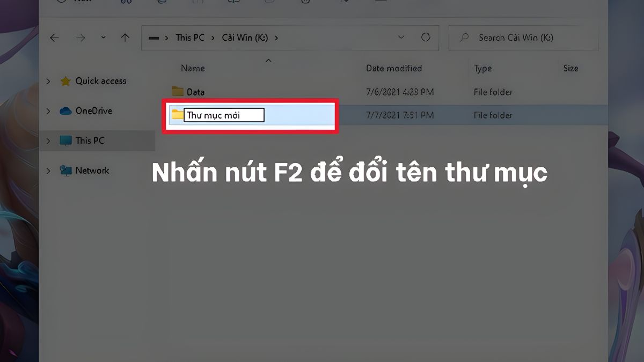Expand the OneDrive tree node
The image size is (644, 362).
(48, 111)
